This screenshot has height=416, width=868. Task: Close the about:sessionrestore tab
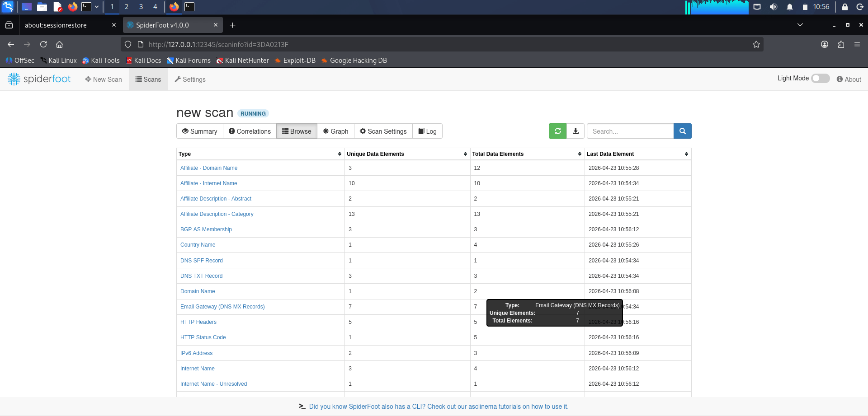coord(114,25)
